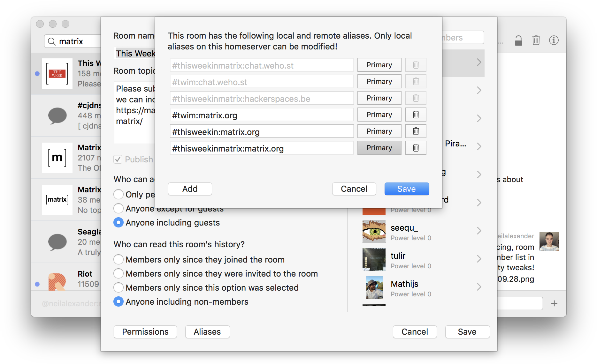Expand details for member seequ_
597x364 pixels.
click(x=479, y=231)
